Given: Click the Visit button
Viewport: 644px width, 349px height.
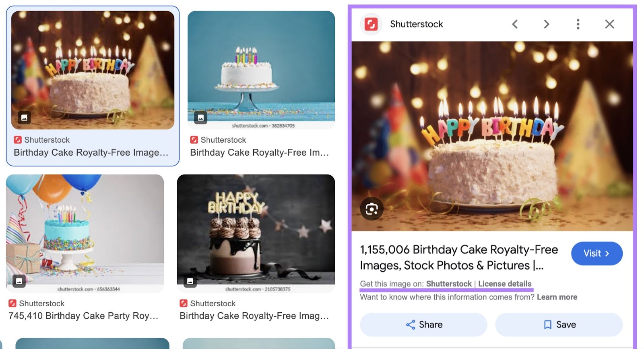Looking at the screenshot, I should tap(597, 253).
